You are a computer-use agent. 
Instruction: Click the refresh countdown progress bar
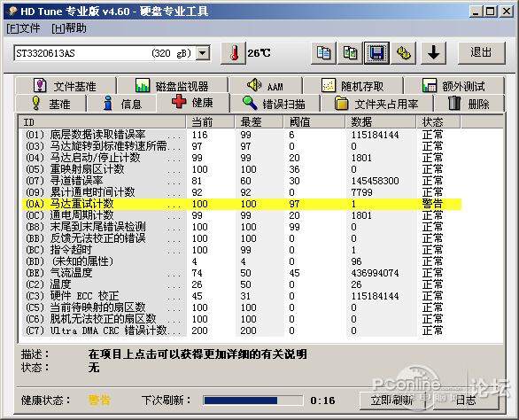pos(253,401)
